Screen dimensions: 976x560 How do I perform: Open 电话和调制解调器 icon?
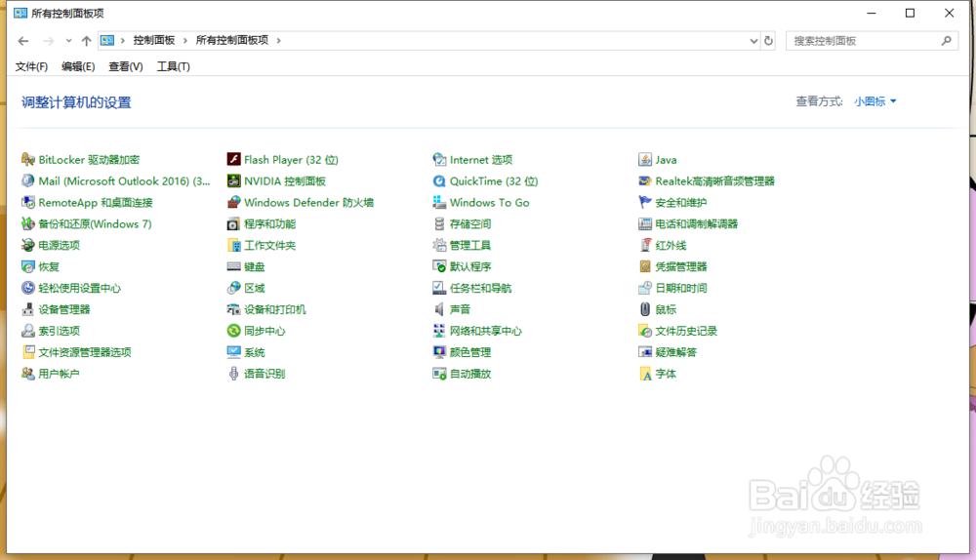coord(645,223)
